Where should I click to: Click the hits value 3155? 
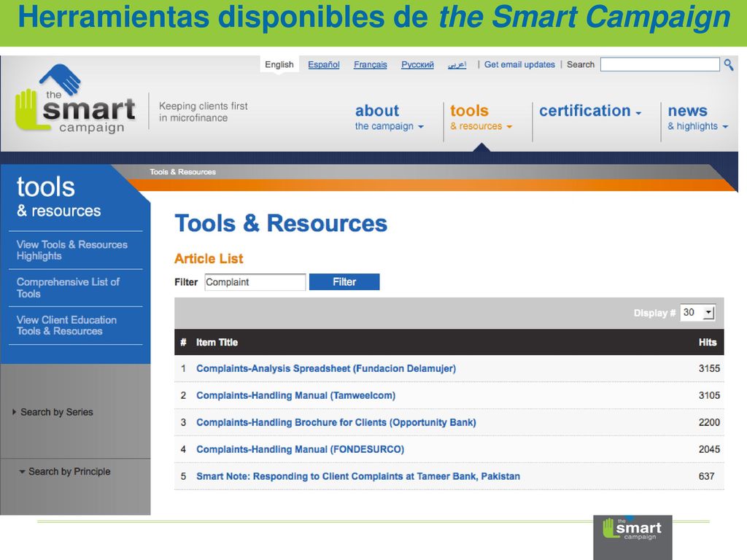709,368
